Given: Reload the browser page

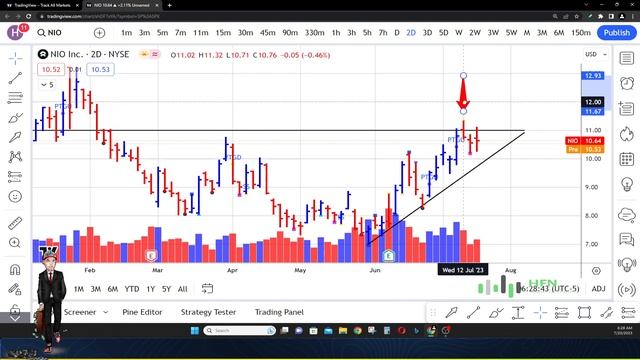Looking at the screenshot, I should (x=29, y=16).
